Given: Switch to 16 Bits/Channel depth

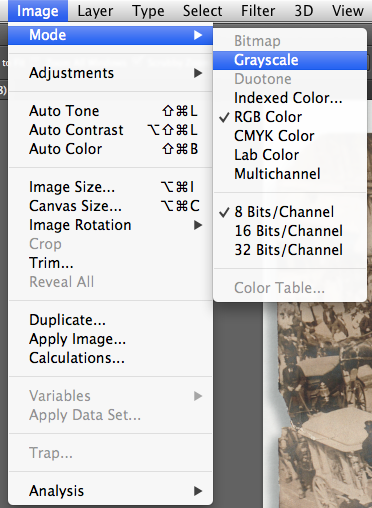Looking at the screenshot, I should coord(290,231).
